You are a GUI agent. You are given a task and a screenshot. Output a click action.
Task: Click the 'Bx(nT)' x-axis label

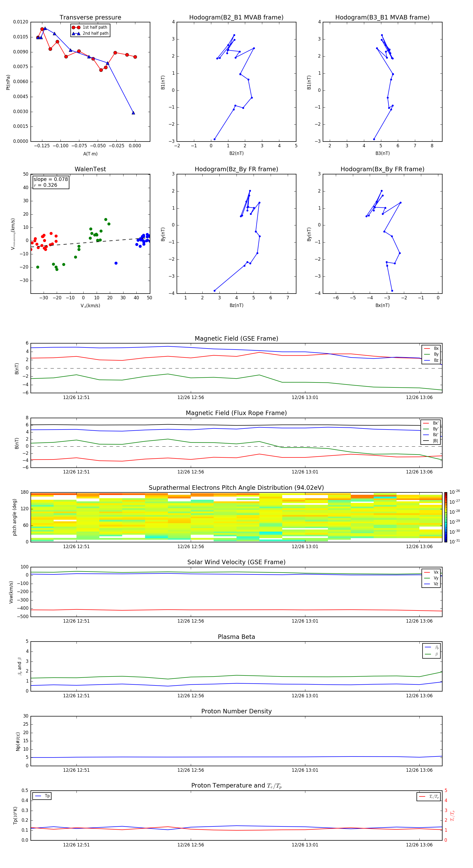tap(382, 305)
